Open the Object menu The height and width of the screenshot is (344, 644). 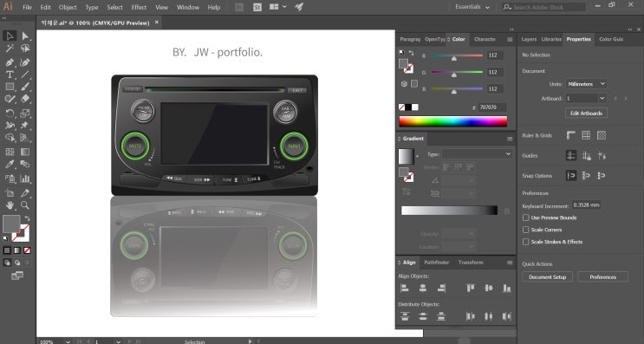point(68,8)
